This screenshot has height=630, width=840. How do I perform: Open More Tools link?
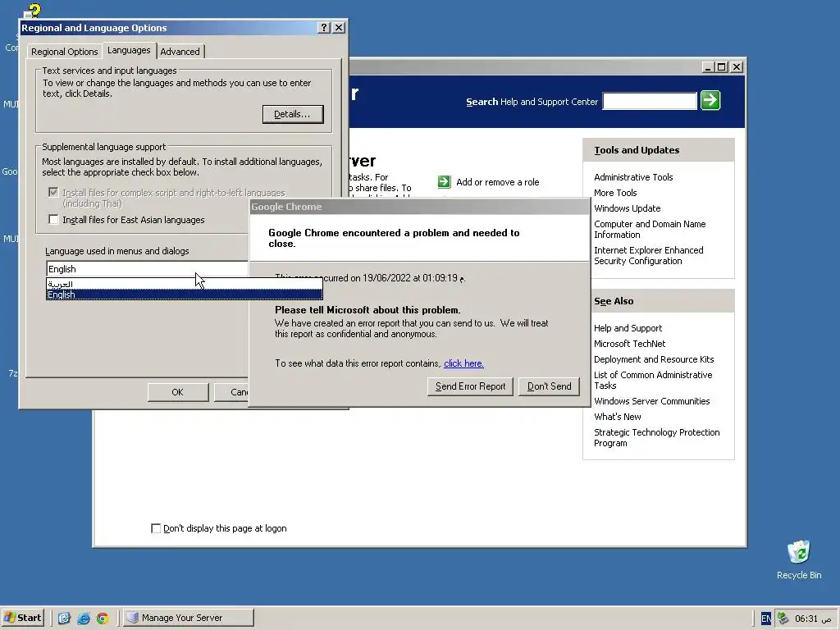(615, 193)
